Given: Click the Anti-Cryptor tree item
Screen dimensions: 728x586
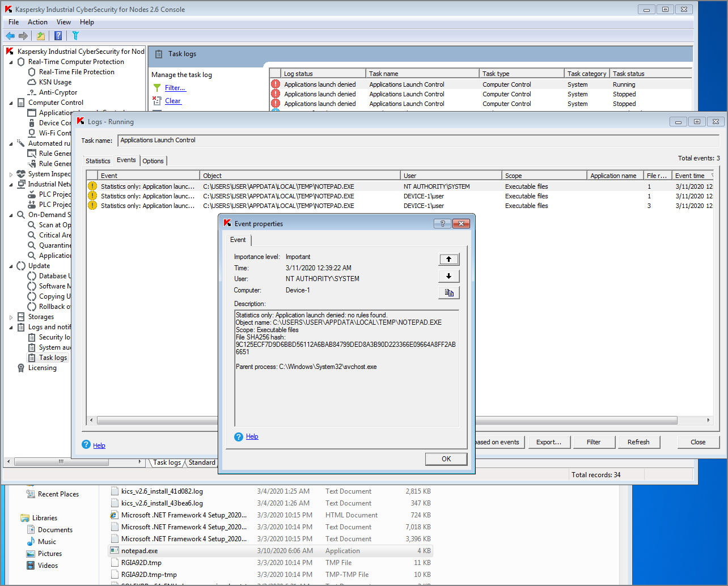Looking at the screenshot, I should click(x=58, y=92).
